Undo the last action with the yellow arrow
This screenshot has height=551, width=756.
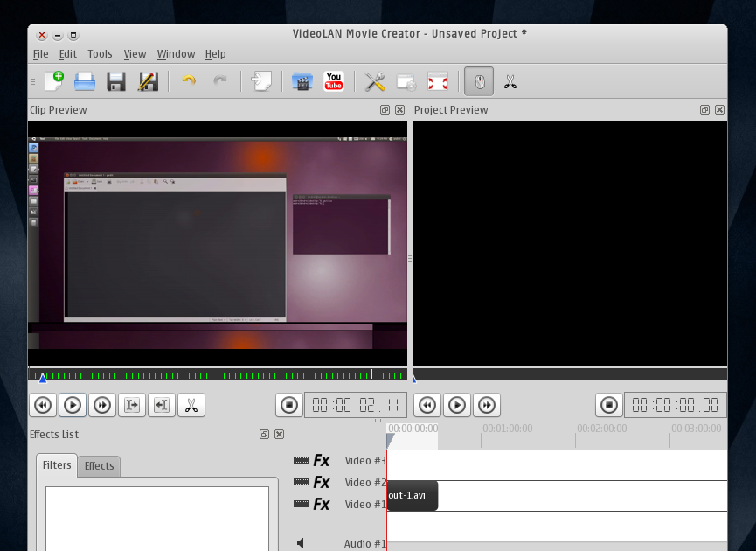(189, 80)
